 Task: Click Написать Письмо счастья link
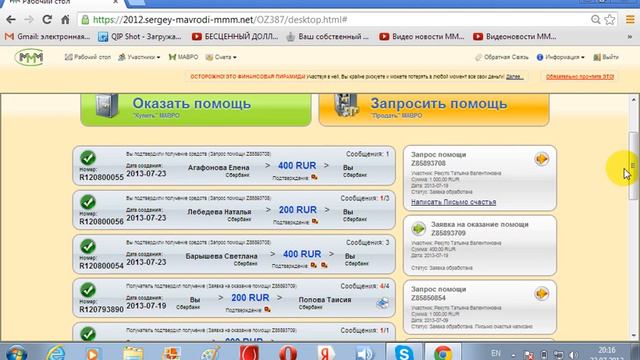tap(453, 202)
